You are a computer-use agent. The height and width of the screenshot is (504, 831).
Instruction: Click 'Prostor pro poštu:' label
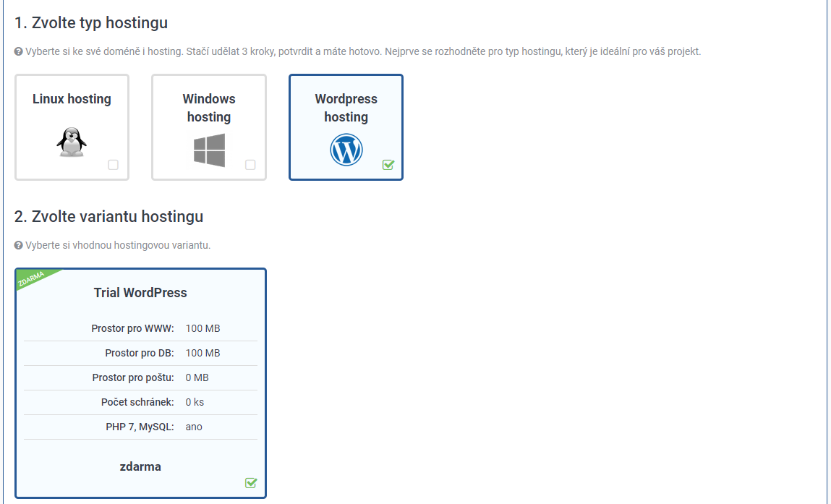133,378
